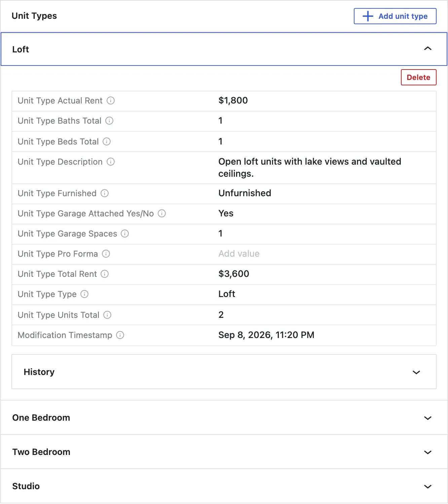The height and width of the screenshot is (504, 448).
Task: Click info icon beside Unit Type Total Rent
Action: coord(105,274)
